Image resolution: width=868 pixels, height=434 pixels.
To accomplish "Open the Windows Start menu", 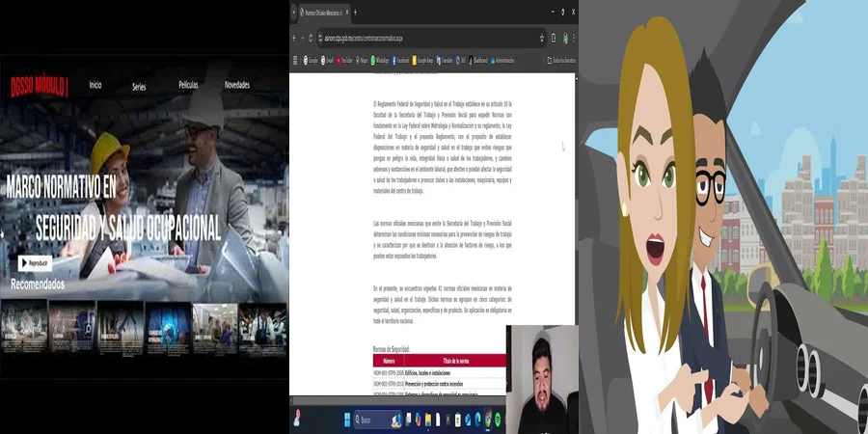I will 347,420.
